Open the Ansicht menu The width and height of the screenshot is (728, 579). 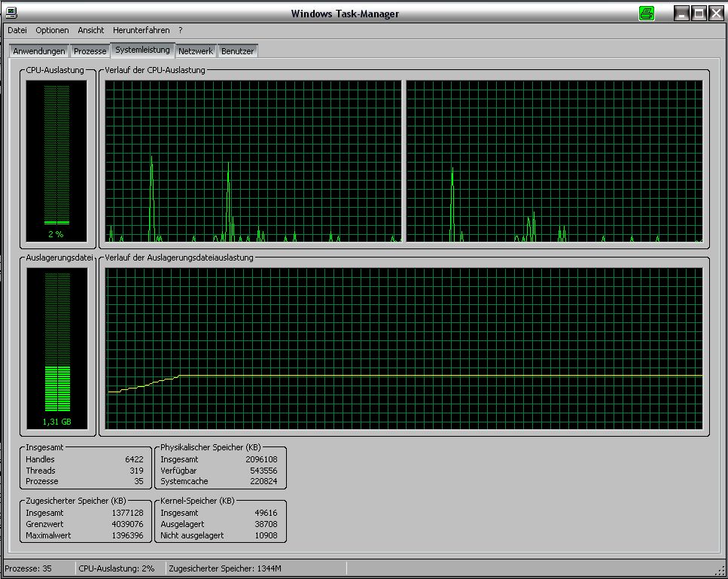point(91,30)
